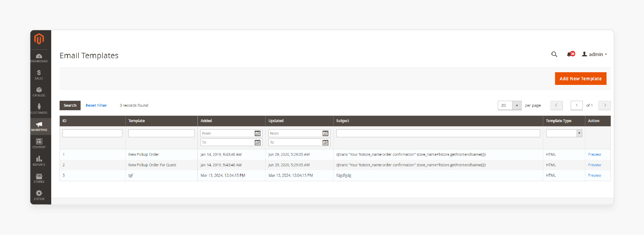Preview the tgf template
This screenshot has width=644, height=235.
point(595,175)
